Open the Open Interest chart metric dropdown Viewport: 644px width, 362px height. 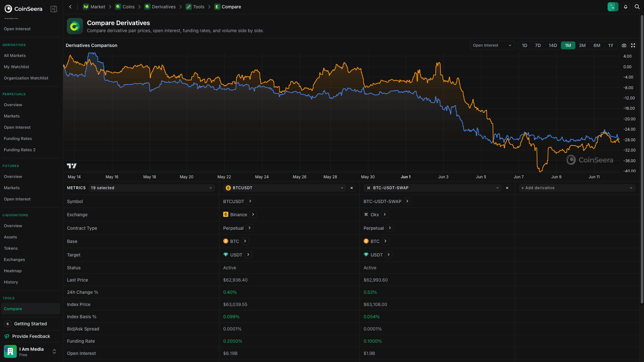click(x=492, y=45)
